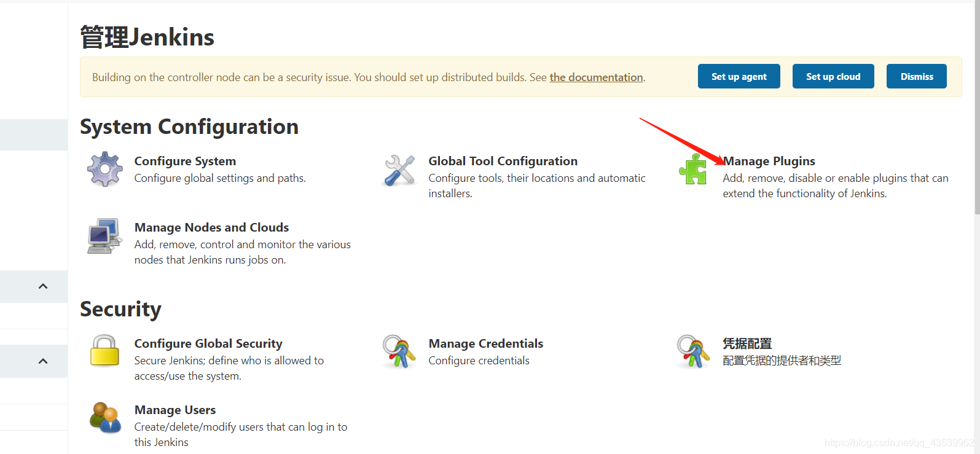This screenshot has width=980, height=454.
Task: Click the Manage Credentials keys icon
Action: tap(399, 351)
